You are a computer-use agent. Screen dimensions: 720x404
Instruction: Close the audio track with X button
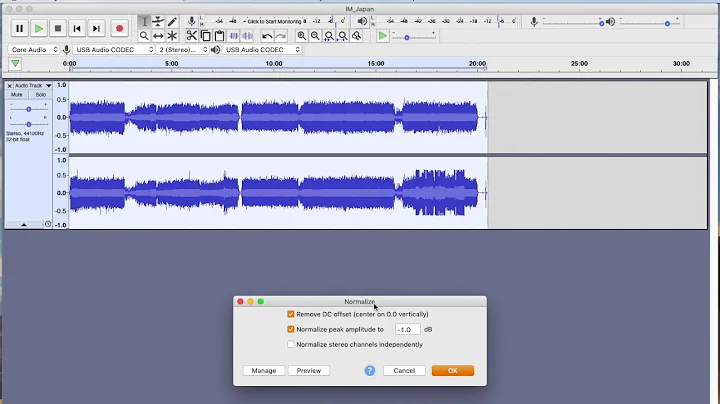[9, 86]
